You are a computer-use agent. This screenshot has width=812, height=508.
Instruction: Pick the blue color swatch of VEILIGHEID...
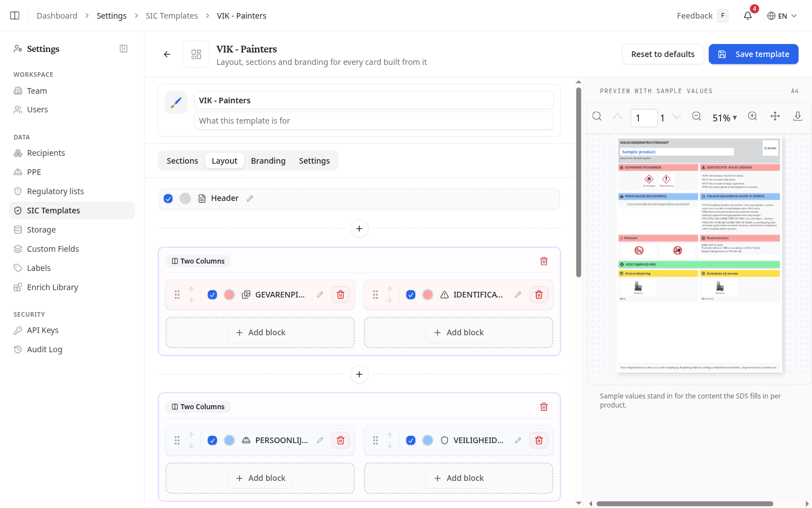pos(428,440)
